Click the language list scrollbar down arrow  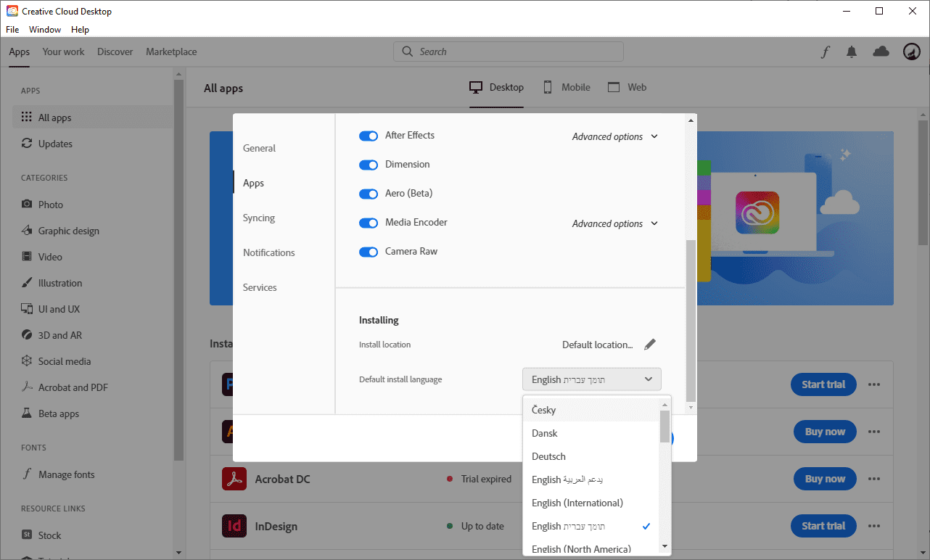[x=664, y=546]
